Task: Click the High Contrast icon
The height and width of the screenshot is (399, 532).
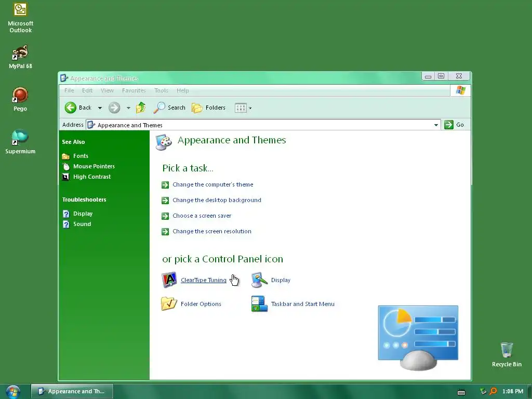Action: [66, 177]
